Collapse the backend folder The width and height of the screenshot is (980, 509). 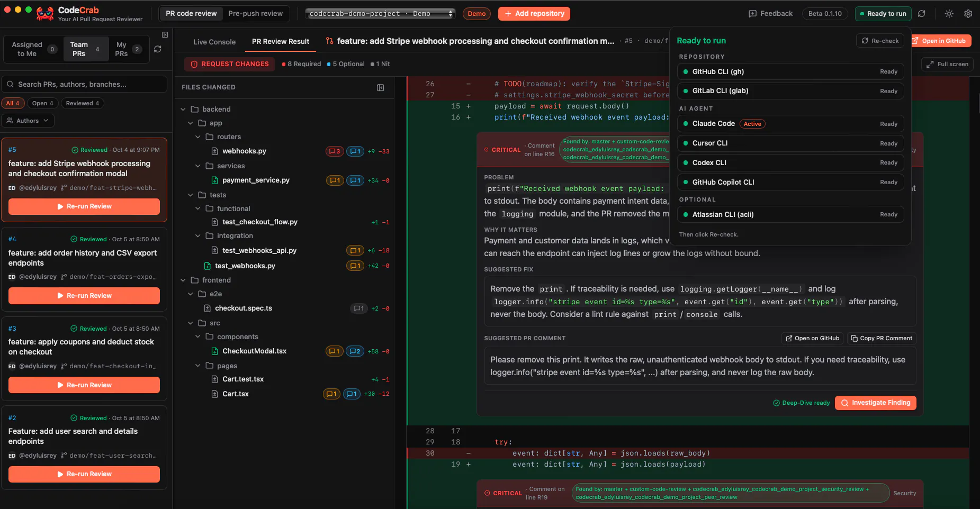point(183,110)
